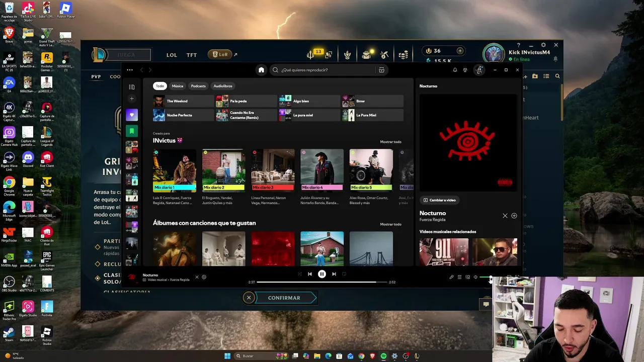This screenshot has height=362, width=644.
Task: Click CONFIRMAR in League client
Action: point(286,298)
